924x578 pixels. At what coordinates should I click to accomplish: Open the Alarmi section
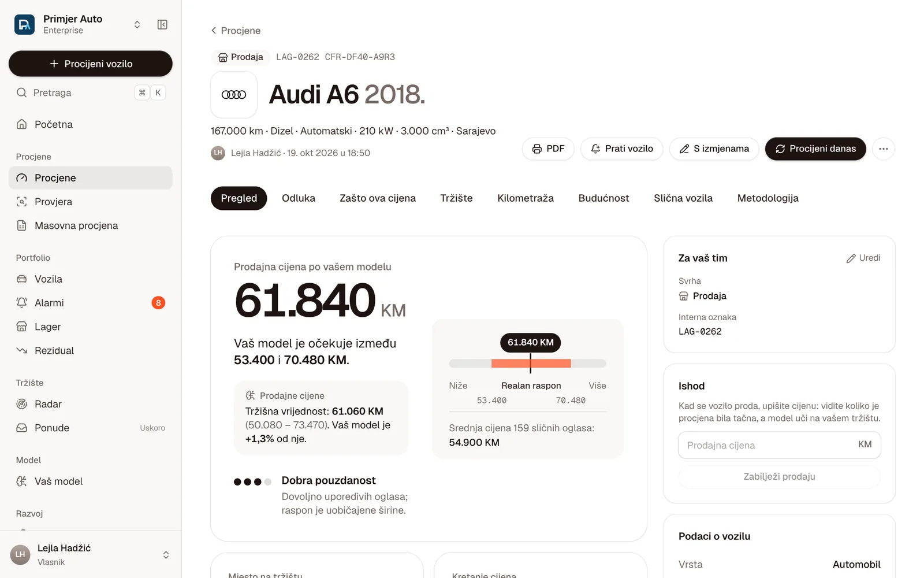click(x=91, y=303)
